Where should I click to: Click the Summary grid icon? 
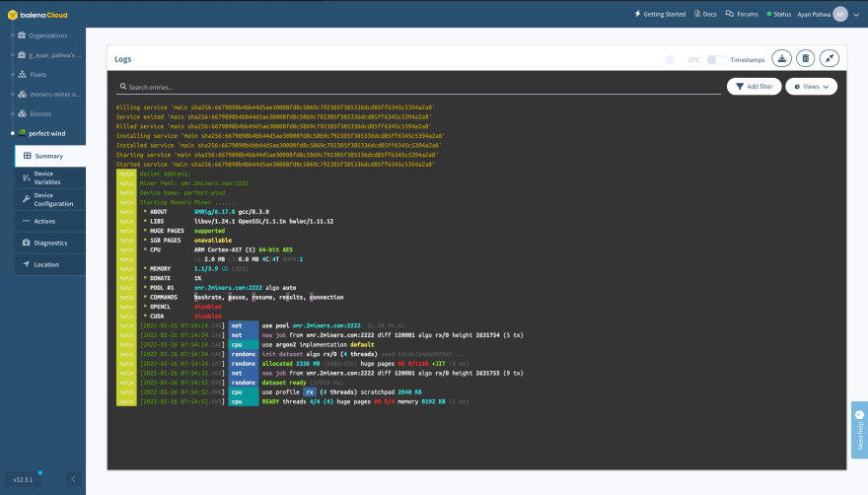(28, 156)
